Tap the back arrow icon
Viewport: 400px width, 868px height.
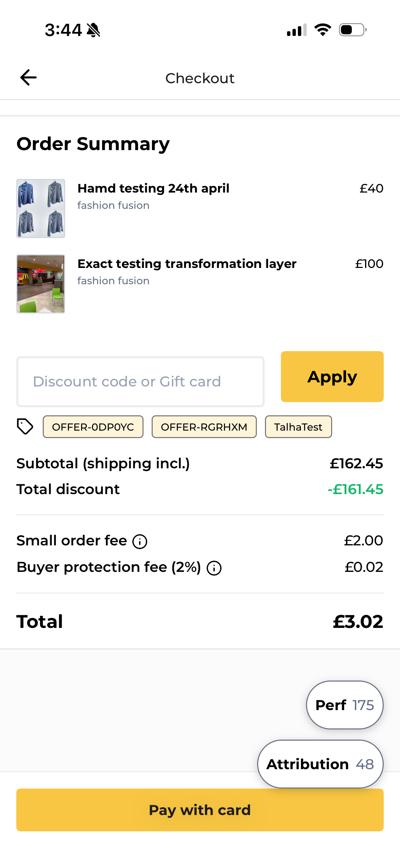click(x=28, y=78)
